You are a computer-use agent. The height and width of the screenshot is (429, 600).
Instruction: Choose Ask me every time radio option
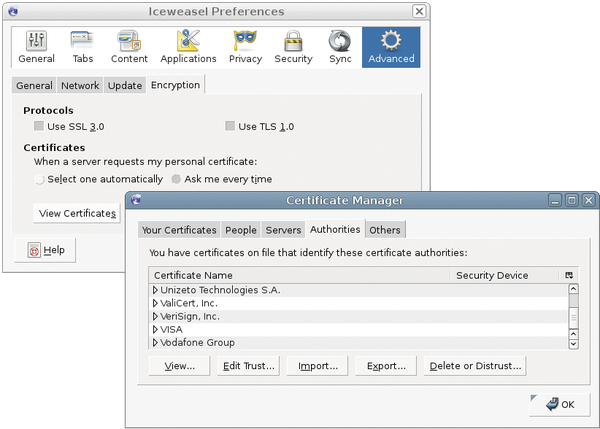click(x=176, y=179)
